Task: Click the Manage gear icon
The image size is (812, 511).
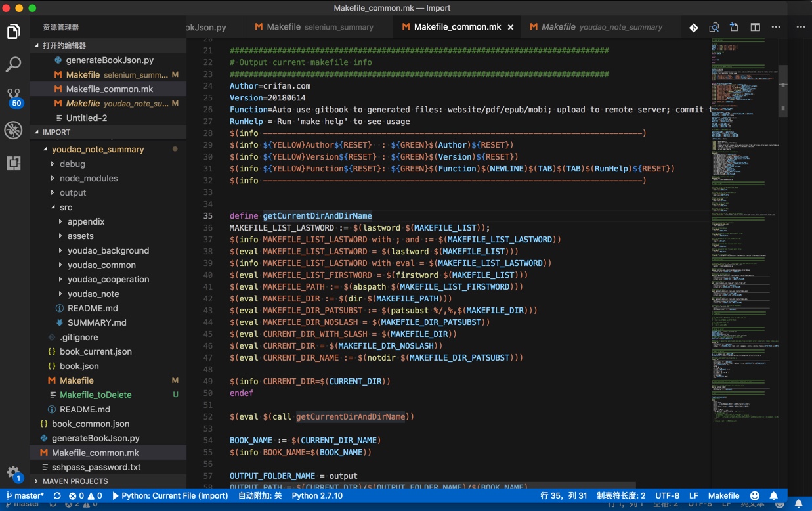Action: [13, 472]
